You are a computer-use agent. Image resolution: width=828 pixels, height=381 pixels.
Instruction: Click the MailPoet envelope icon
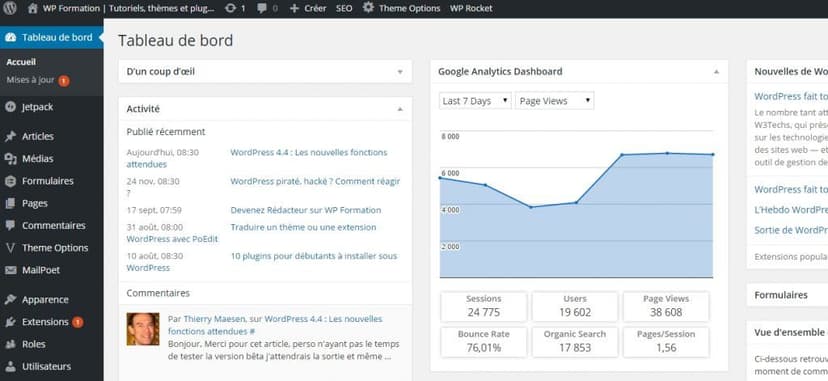pos(10,270)
